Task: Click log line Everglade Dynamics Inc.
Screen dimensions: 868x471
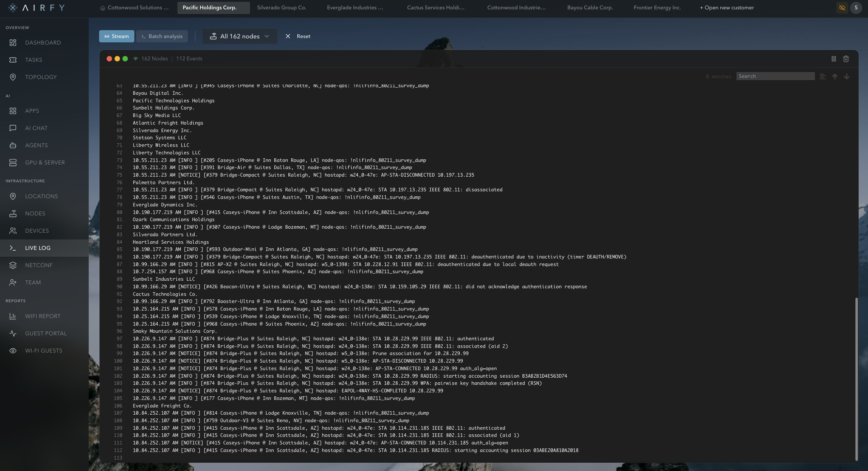Action: click(165, 205)
